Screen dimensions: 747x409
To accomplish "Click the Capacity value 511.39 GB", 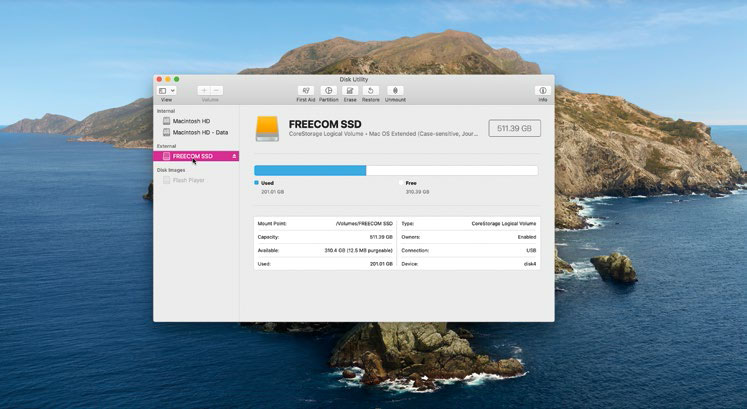I will 381,237.
